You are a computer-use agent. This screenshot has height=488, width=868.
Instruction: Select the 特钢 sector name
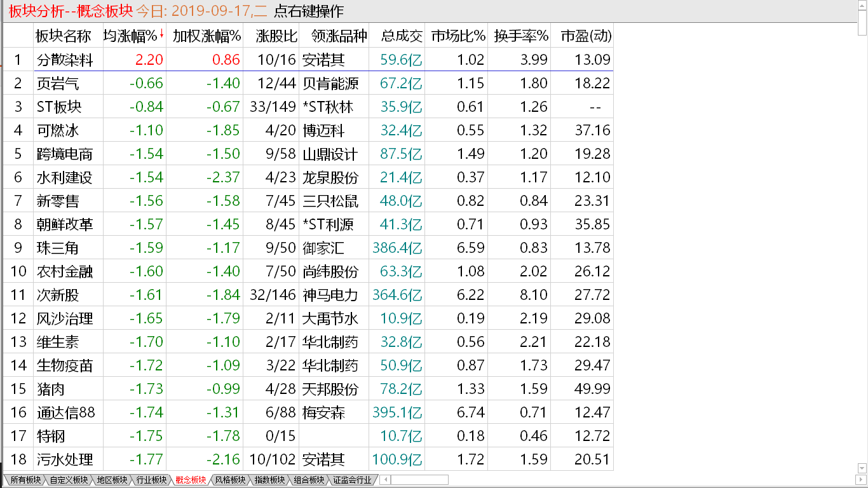[50, 436]
